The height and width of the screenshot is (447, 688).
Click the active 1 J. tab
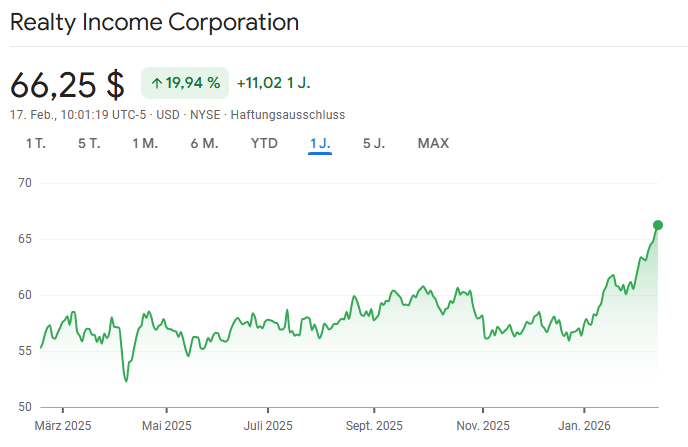pos(320,143)
